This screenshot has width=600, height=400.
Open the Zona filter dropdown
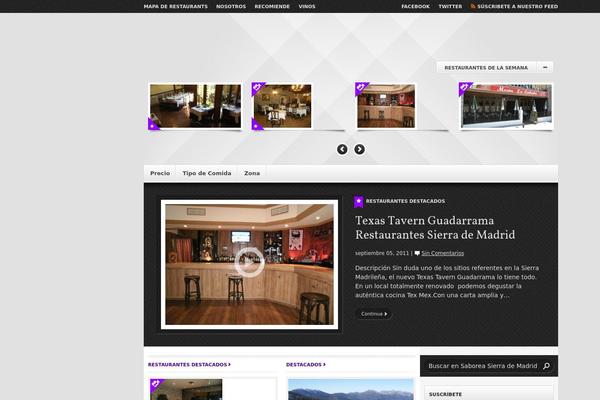coord(252,173)
